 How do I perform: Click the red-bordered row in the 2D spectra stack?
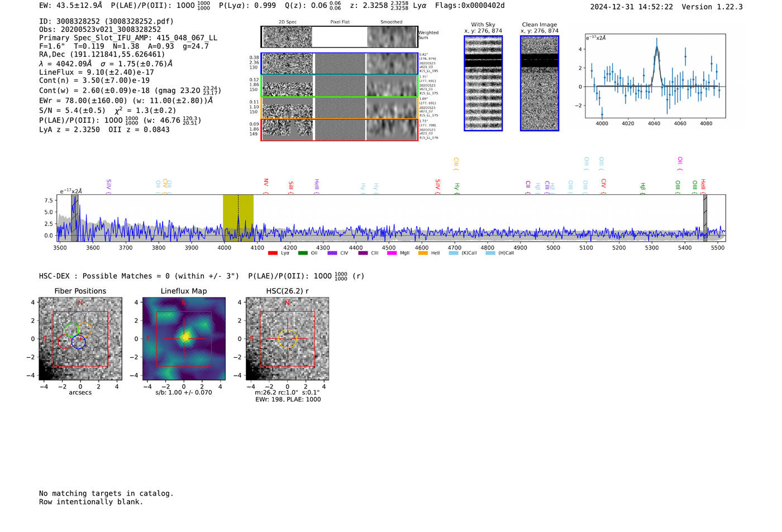click(339, 130)
